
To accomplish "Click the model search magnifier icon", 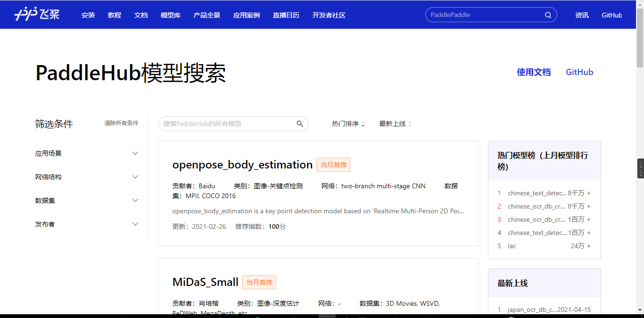I will [300, 124].
